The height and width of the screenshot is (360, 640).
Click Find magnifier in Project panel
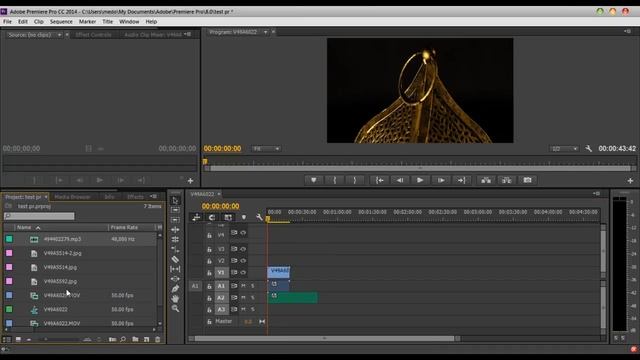click(123, 339)
